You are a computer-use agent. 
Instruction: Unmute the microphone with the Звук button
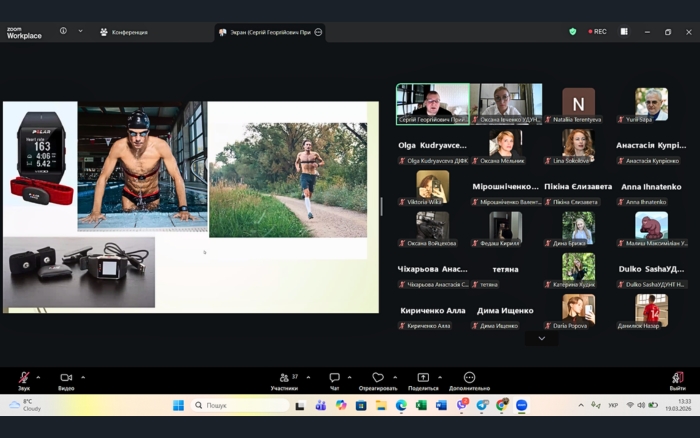[x=23, y=379]
